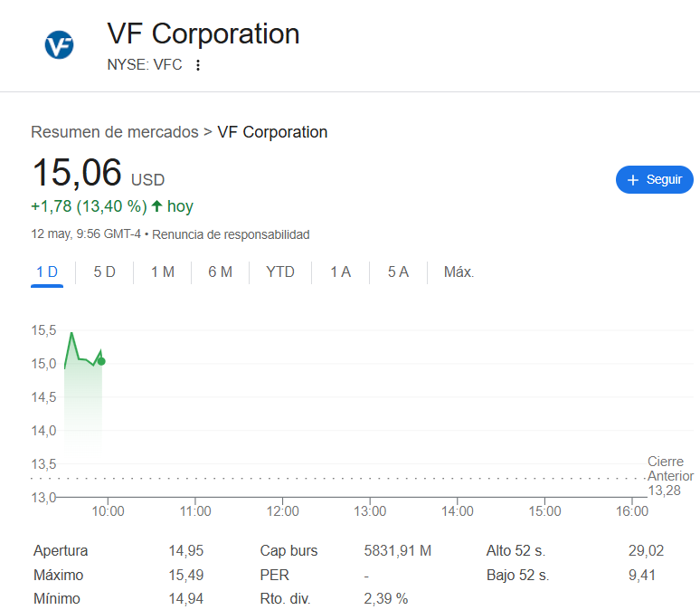Click the 12:00 mark on chart axis
Image resolution: width=700 pixels, height=610 pixels.
click(x=282, y=510)
